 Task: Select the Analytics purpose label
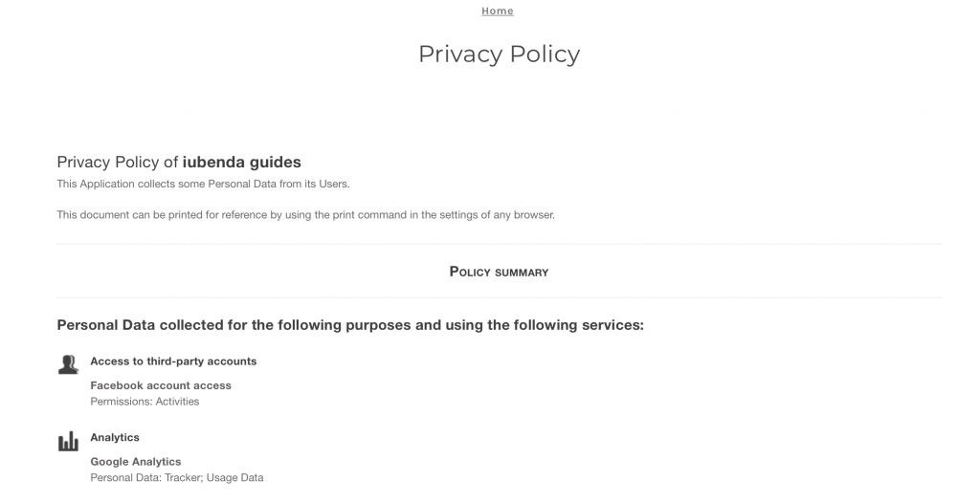point(115,437)
